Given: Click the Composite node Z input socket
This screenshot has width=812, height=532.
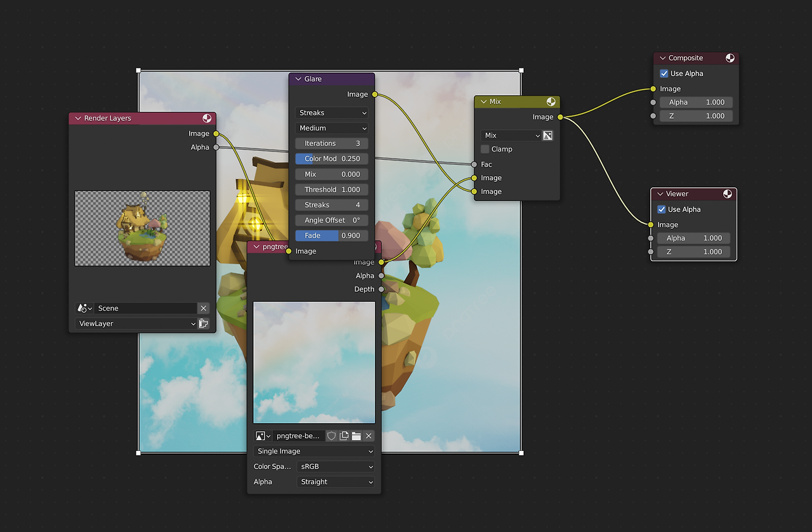Looking at the screenshot, I should tap(653, 116).
